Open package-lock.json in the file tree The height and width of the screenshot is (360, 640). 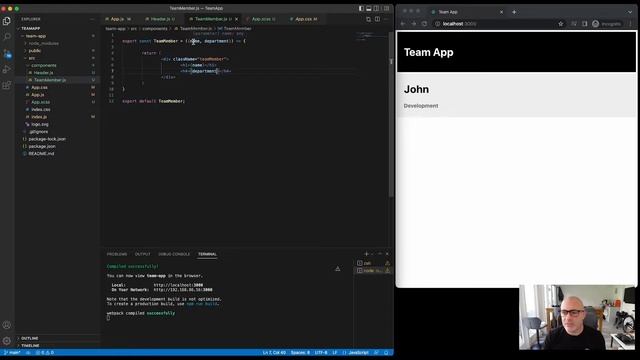[x=47, y=139]
